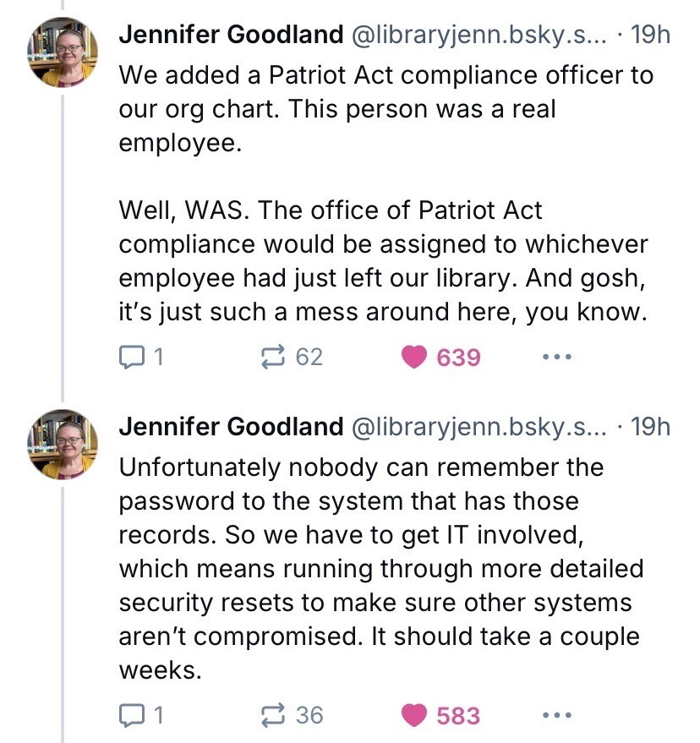Image resolution: width=700 pixels, height=743 pixels.
Task: Click 19h timestamp on second post
Action: point(650,427)
